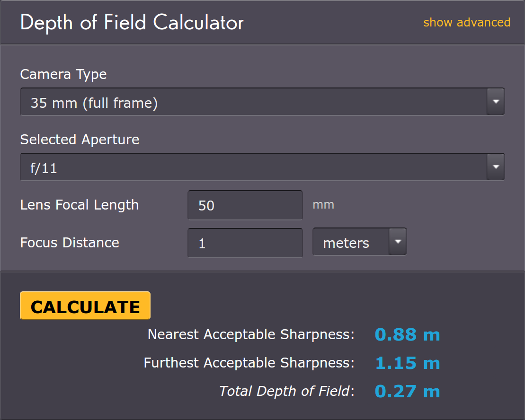525x420 pixels.
Task: Open the Camera Type dropdown arrow
Action: 496,102
